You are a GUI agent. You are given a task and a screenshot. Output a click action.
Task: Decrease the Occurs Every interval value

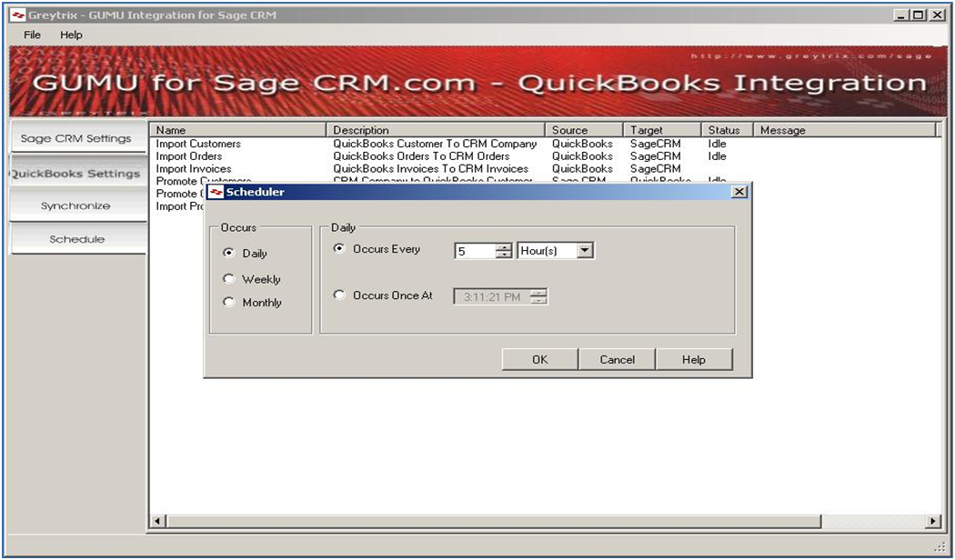[x=504, y=255]
